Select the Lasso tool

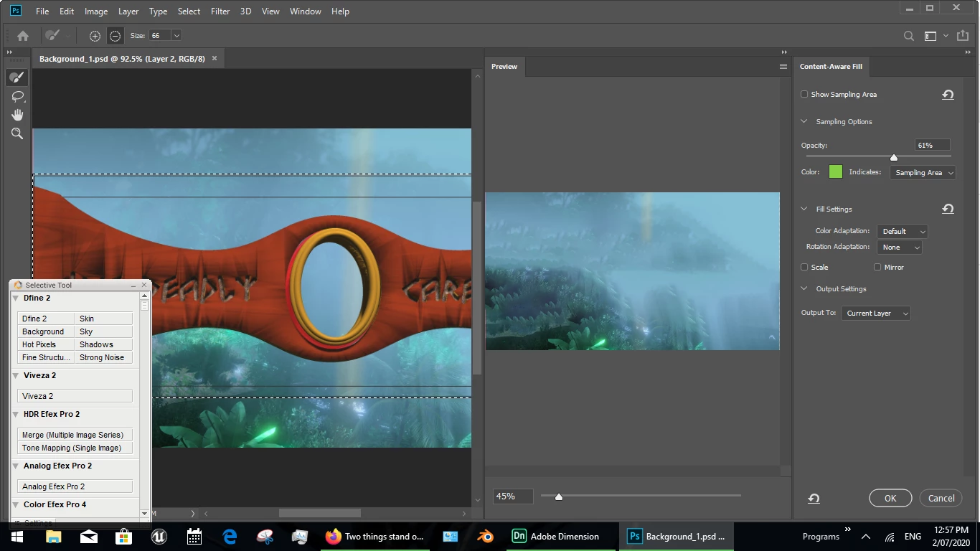coord(17,96)
